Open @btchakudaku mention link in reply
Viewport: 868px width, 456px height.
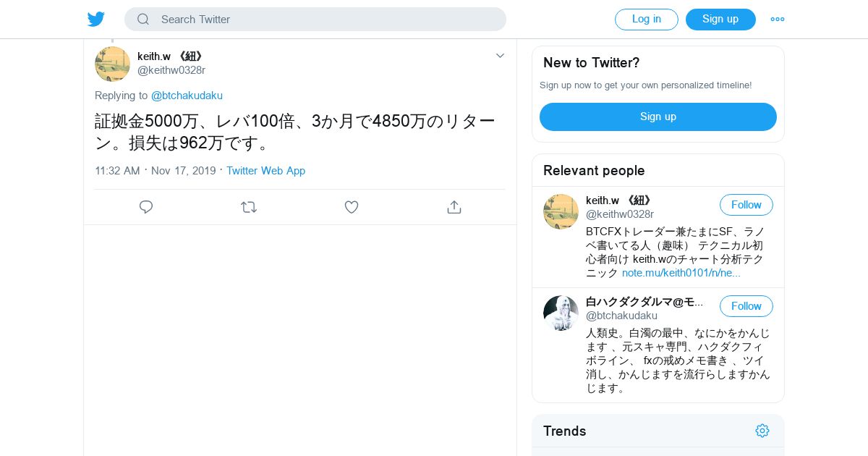(x=187, y=96)
